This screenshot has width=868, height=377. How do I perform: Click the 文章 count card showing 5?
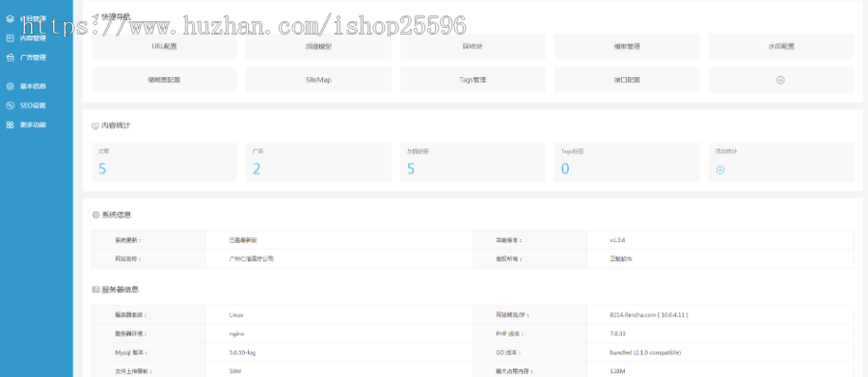(x=164, y=162)
